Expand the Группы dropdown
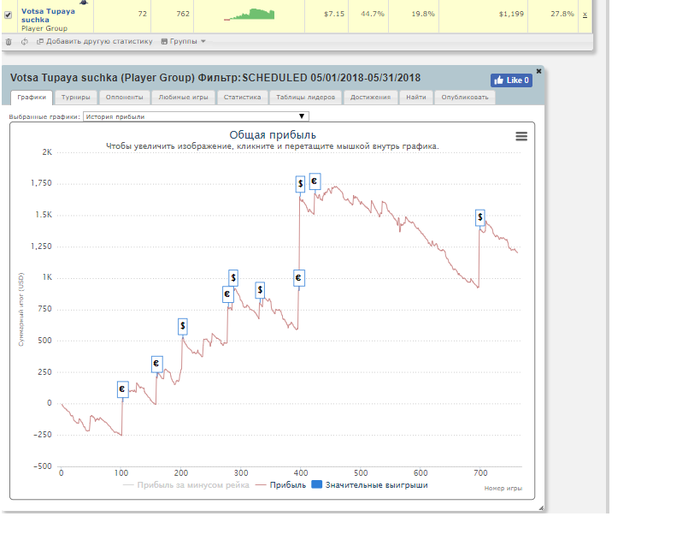The height and width of the screenshot is (540, 700). [x=183, y=42]
